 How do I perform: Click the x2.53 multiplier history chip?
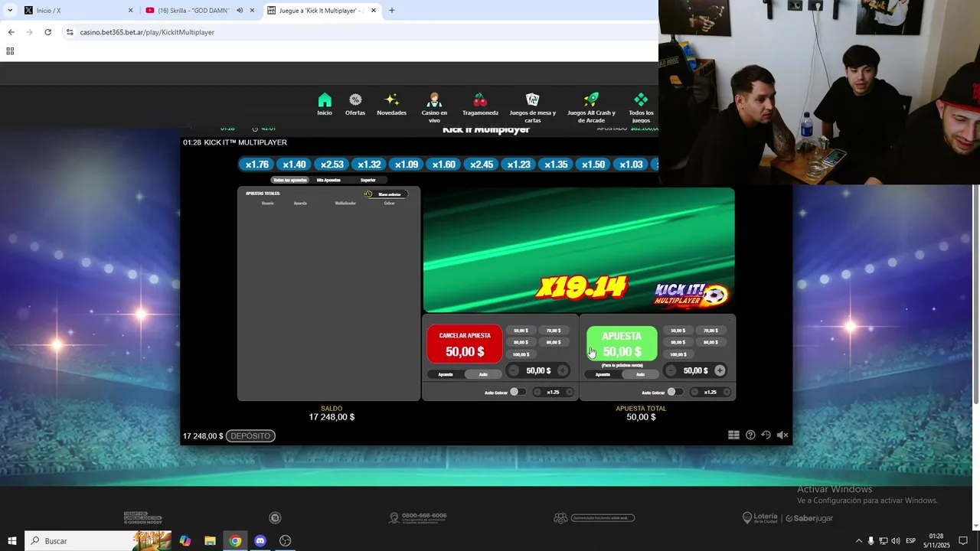pos(332,165)
